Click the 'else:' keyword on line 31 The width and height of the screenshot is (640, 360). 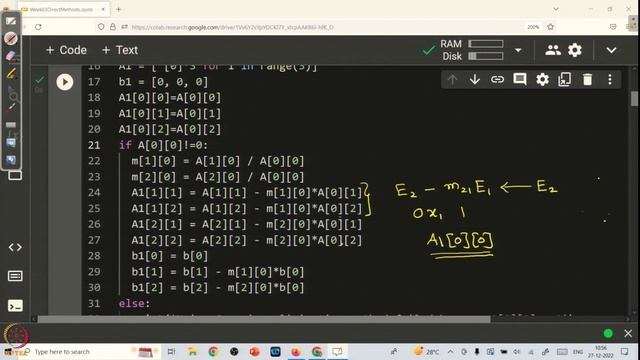[x=134, y=303]
